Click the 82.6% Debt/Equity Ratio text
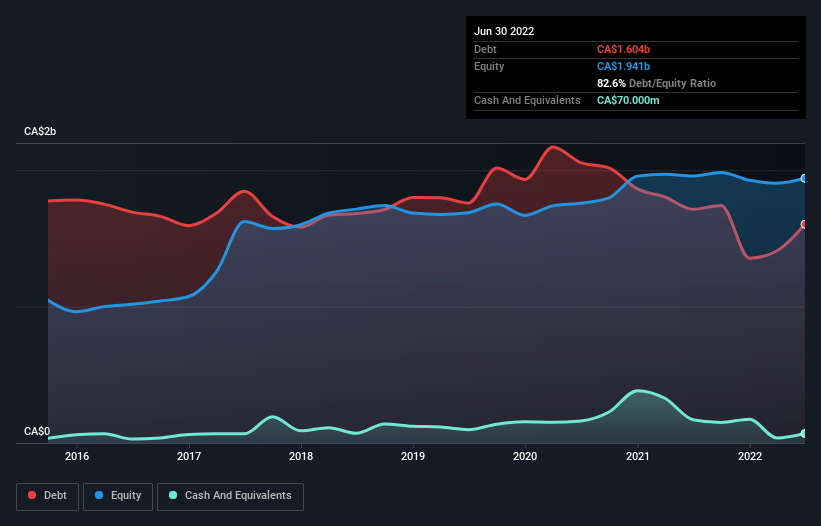Image resolution: width=821 pixels, height=526 pixels. 656,83
